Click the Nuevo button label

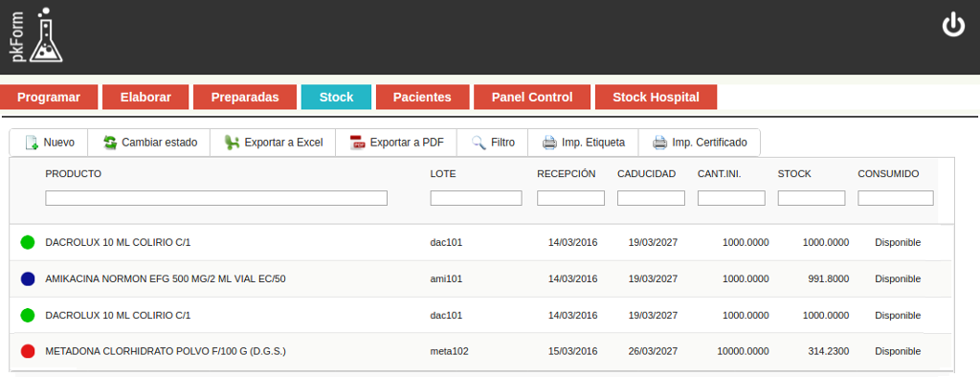click(x=58, y=143)
